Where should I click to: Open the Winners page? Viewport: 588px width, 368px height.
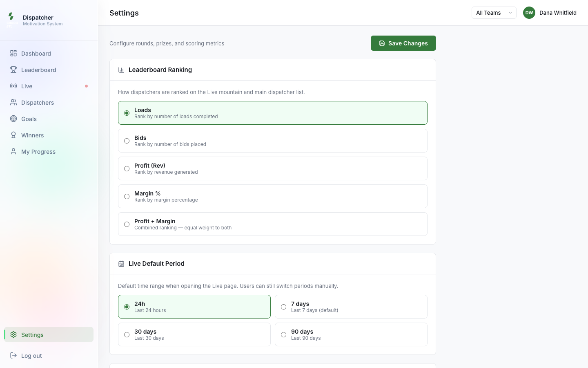click(x=49, y=135)
